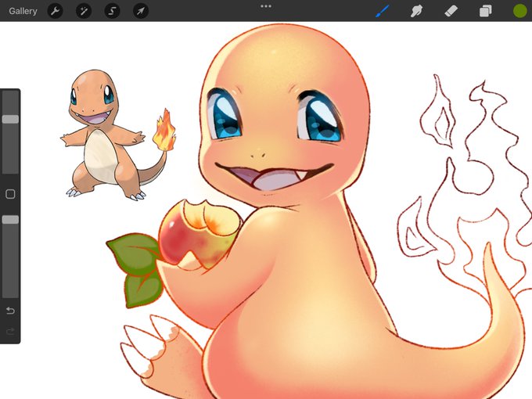This screenshot has width=532, height=399.
Task: Activate the Selection tool
Action: click(x=112, y=11)
